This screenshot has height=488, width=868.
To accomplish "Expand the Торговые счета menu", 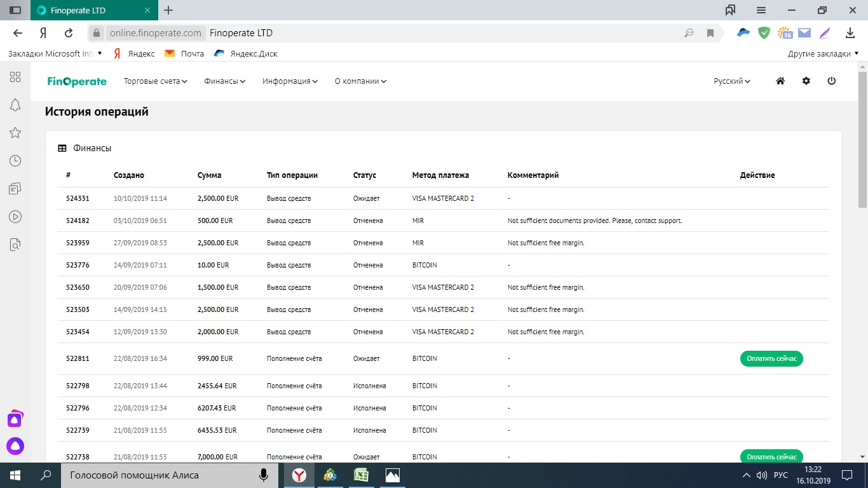I will pos(156,81).
